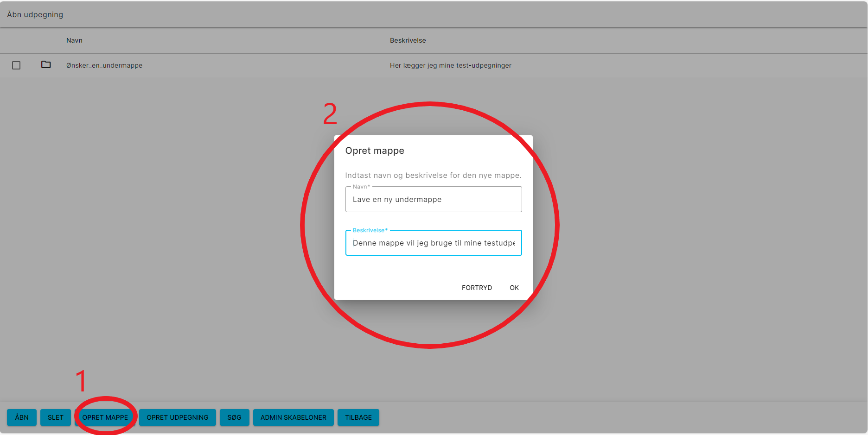Click the 'Indtast navn og beskrivelse' instruction text
The height and width of the screenshot is (435, 868).
point(433,175)
